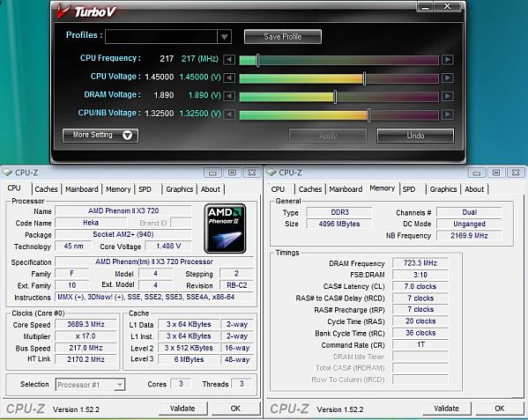The image size is (528, 420).
Task: Click the DRAM Frequency value 723.3 MHz
Action: pyautogui.click(x=420, y=263)
